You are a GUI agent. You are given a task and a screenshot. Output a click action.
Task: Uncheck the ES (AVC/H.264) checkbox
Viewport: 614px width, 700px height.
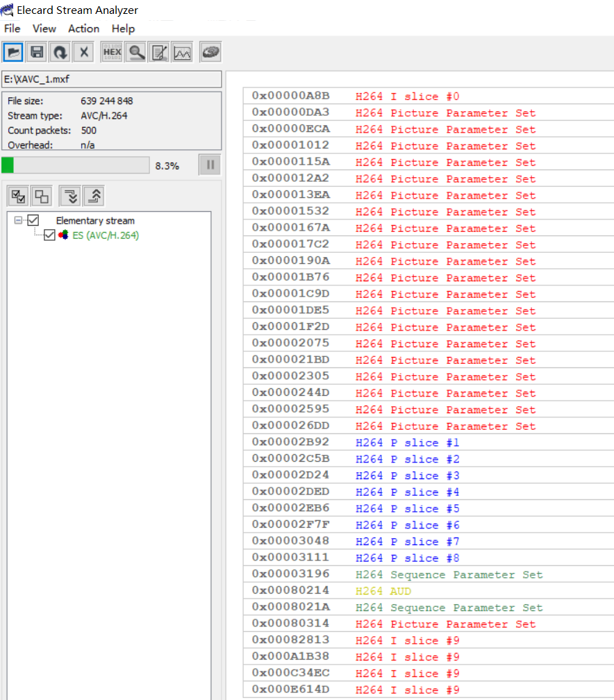click(x=49, y=235)
